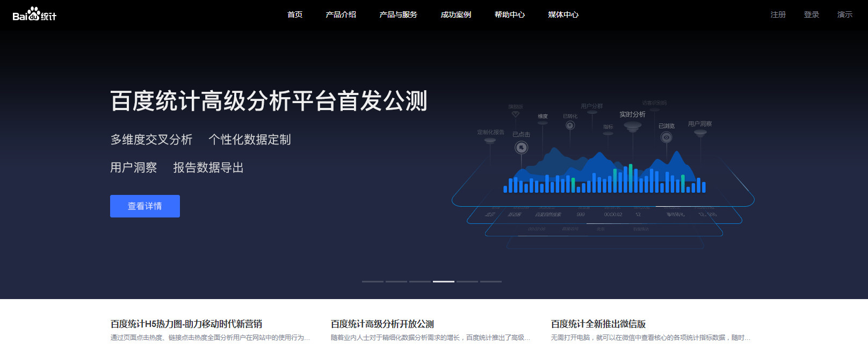Image resolution: width=868 pixels, height=356 pixels.
Task: Open 百度统计全新推出微信版 news headline
Action: tap(598, 324)
